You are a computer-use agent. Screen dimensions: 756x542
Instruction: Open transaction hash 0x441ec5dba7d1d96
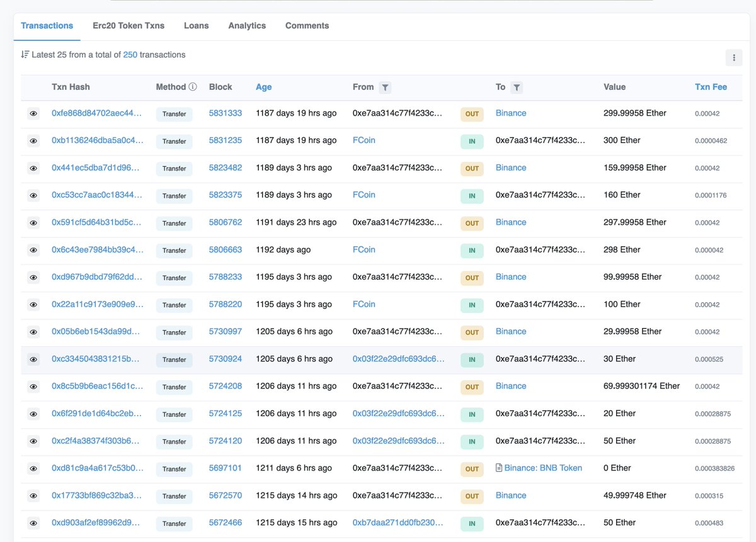pyautogui.click(x=97, y=168)
